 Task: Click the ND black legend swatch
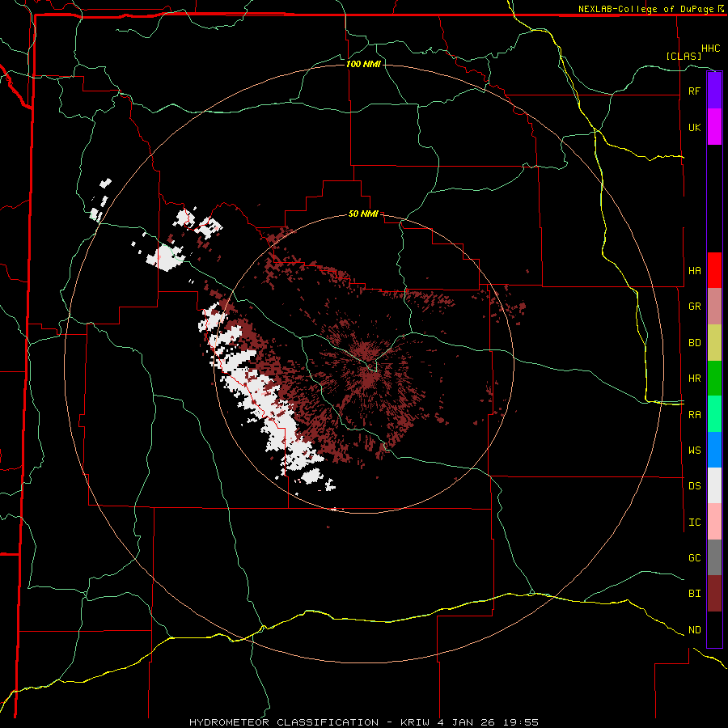coord(714,629)
